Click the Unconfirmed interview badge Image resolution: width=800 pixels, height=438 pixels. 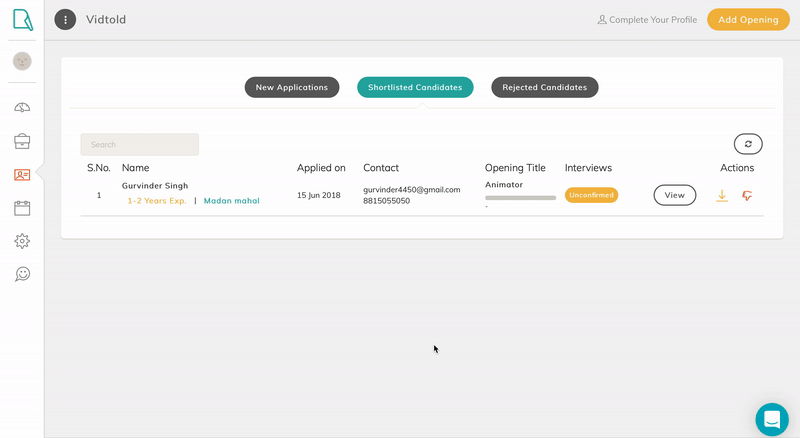point(591,195)
